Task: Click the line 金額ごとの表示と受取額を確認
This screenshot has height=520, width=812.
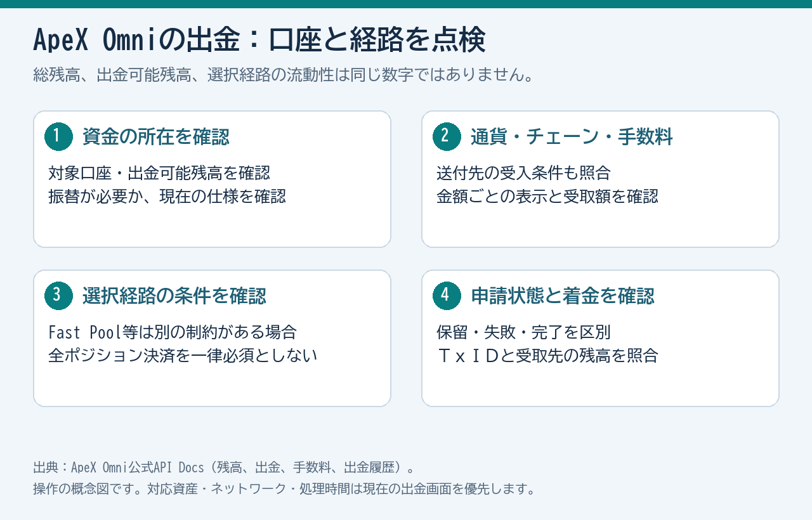Action: pos(547,196)
